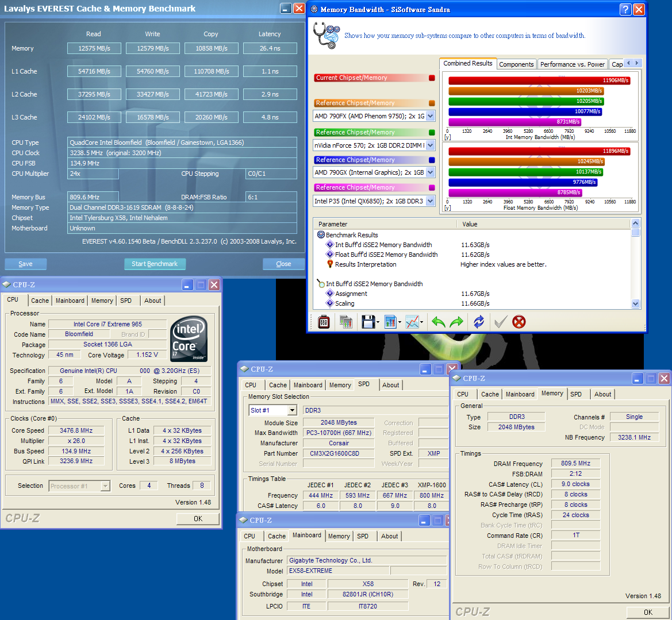Open the AMD 790FX reference chipset dropdown
Screen dimensions: 672x620
tap(430, 116)
